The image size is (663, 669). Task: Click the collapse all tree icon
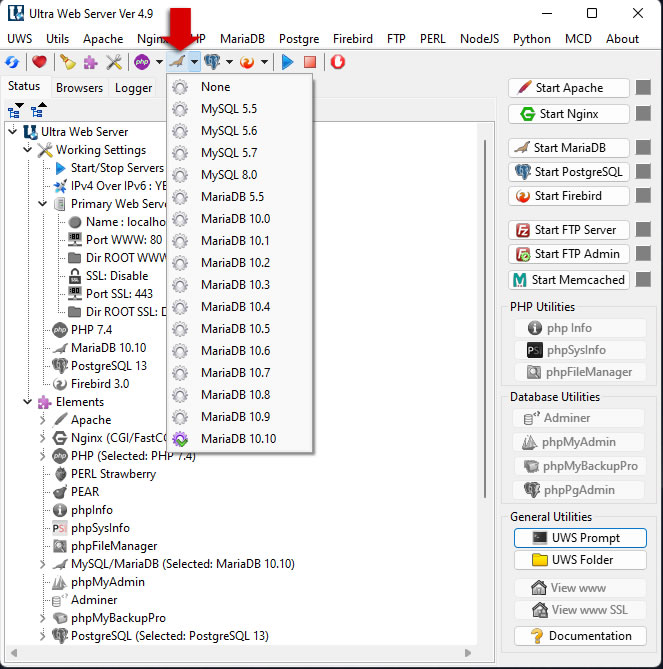coord(38,110)
